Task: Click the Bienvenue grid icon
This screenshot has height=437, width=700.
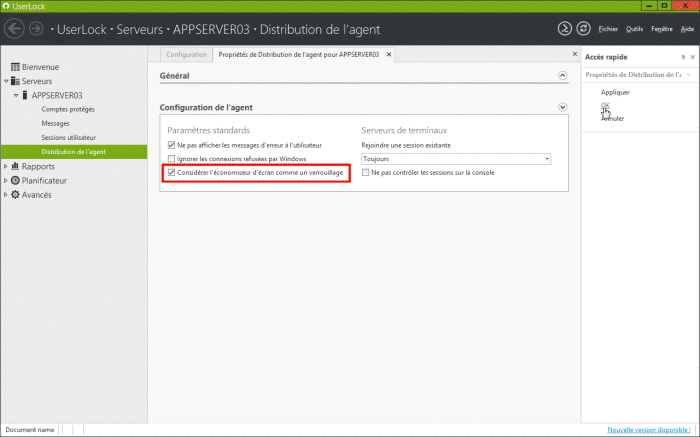Action: click(15, 67)
